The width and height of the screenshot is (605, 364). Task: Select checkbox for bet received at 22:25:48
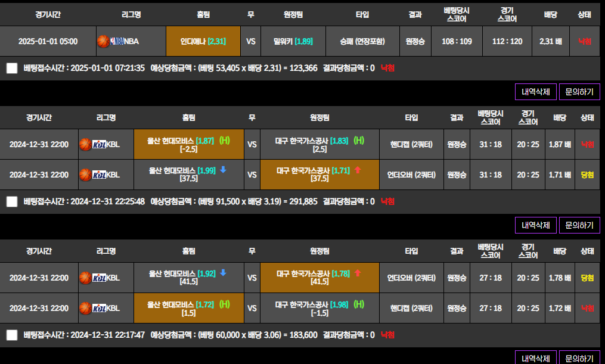[x=12, y=201]
